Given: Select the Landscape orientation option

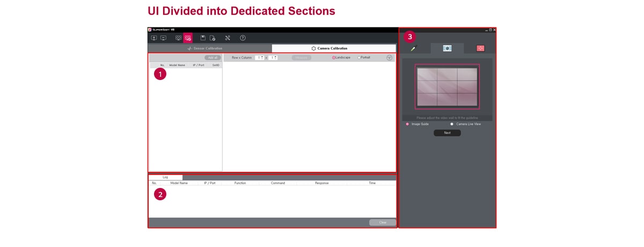Looking at the screenshot, I should coord(334,57).
